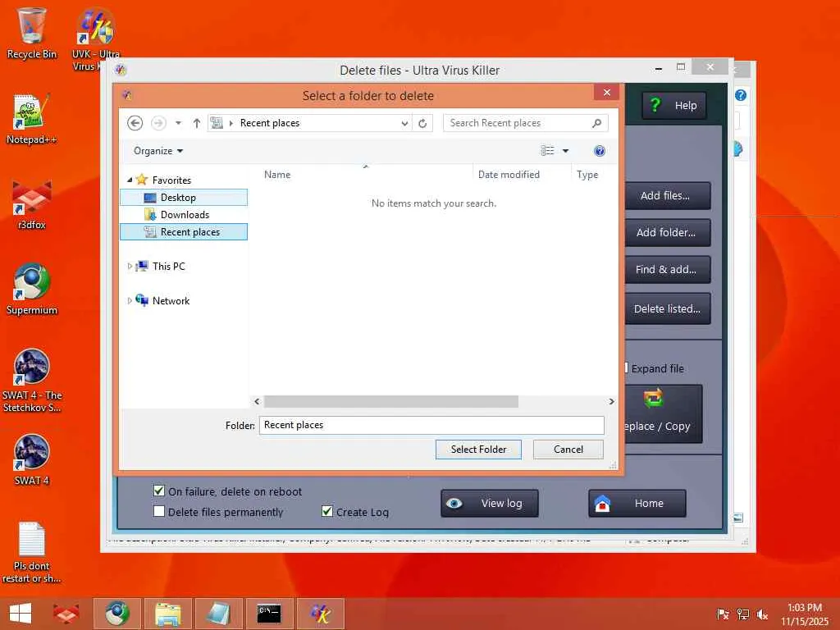Click the horizontal scrollbar thumb
The image size is (840, 630).
coord(391,402)
